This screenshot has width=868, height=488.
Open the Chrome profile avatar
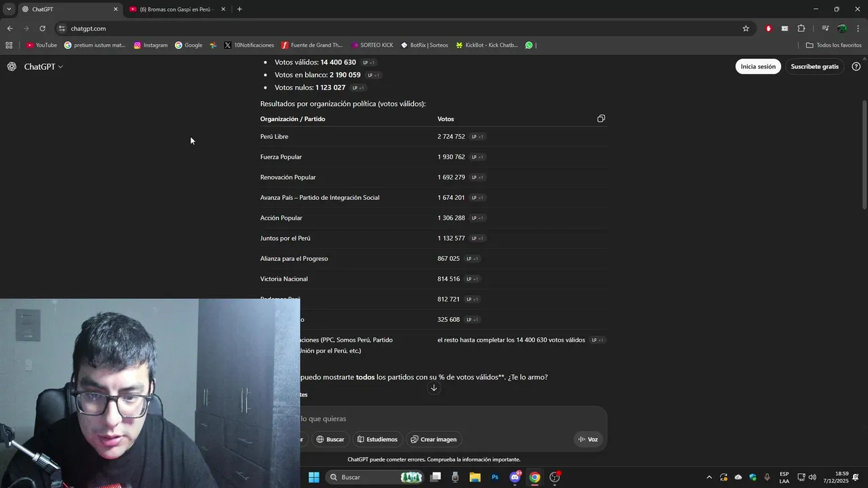[842, 28]
